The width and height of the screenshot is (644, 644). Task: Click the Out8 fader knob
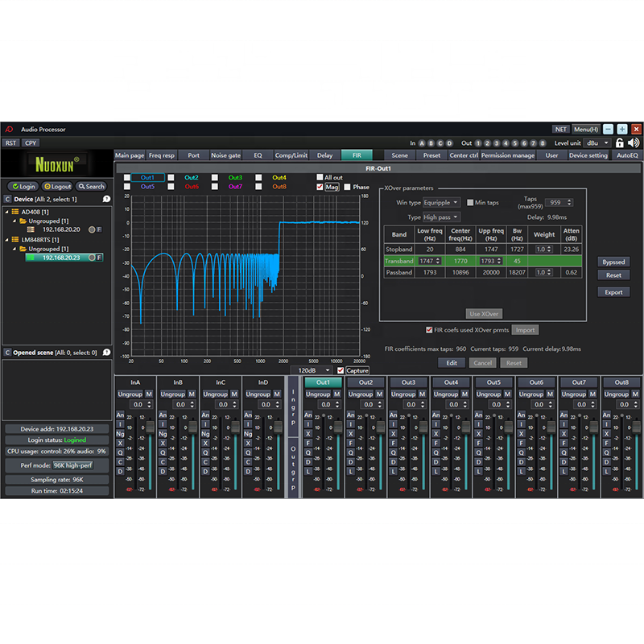637,427
